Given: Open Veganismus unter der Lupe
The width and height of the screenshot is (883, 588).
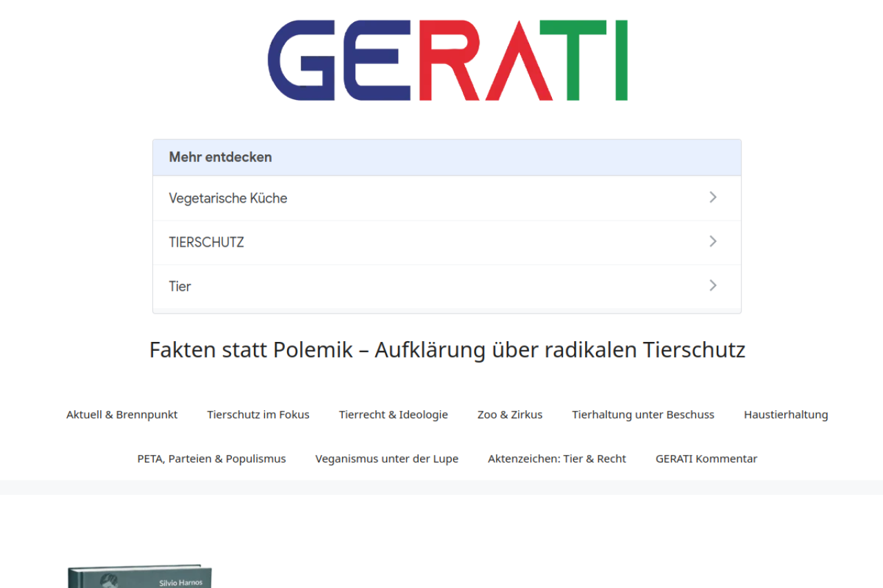Looking at the screenshot, I should coord(387,458).
